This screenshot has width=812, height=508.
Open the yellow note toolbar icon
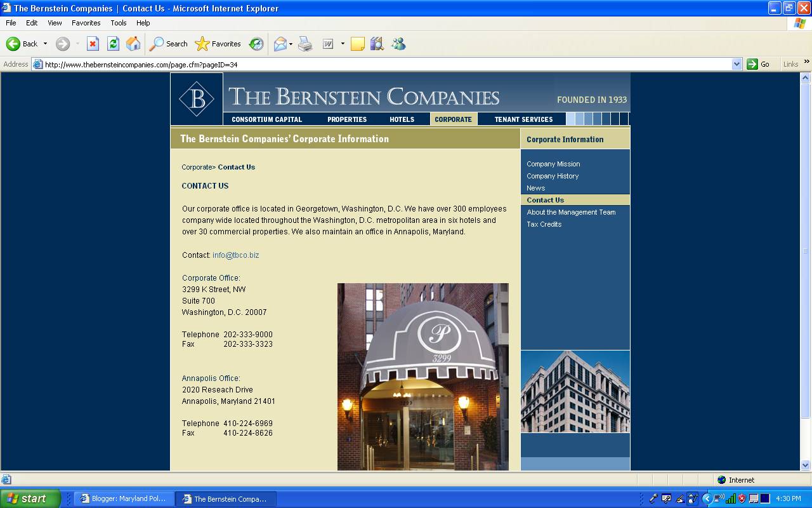point(358,44)
